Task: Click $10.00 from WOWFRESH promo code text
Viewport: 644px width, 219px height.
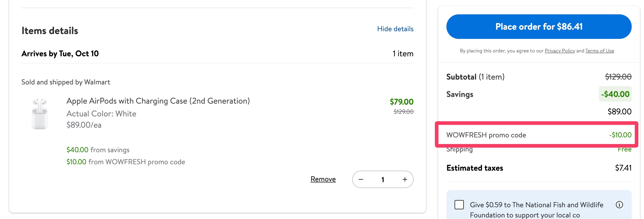Action: click(125, 162)
